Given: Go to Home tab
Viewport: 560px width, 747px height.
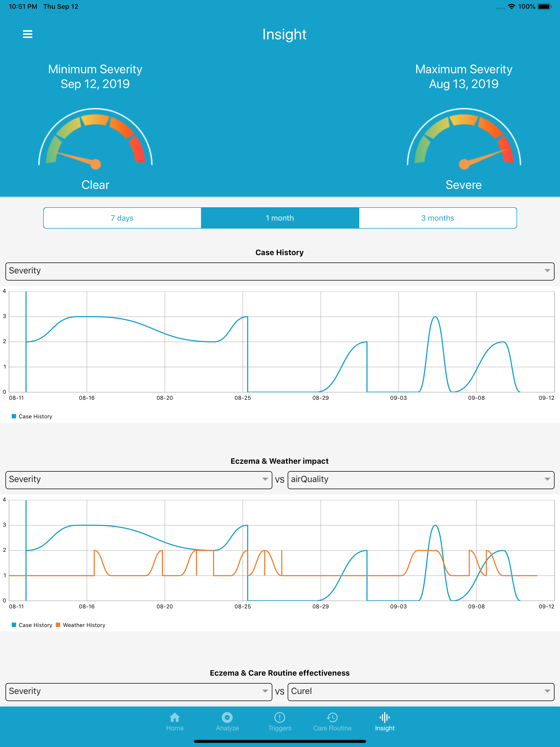Looking at the screenshot, I should point(175,722).
